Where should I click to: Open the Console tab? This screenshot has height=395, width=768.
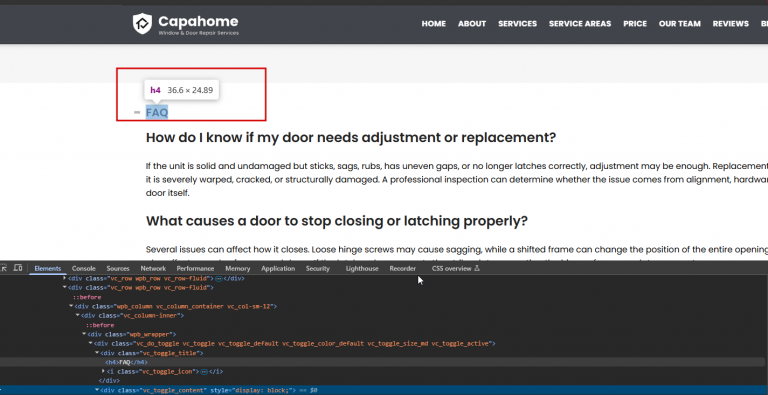pyautogui.click(x=84, y=269)
